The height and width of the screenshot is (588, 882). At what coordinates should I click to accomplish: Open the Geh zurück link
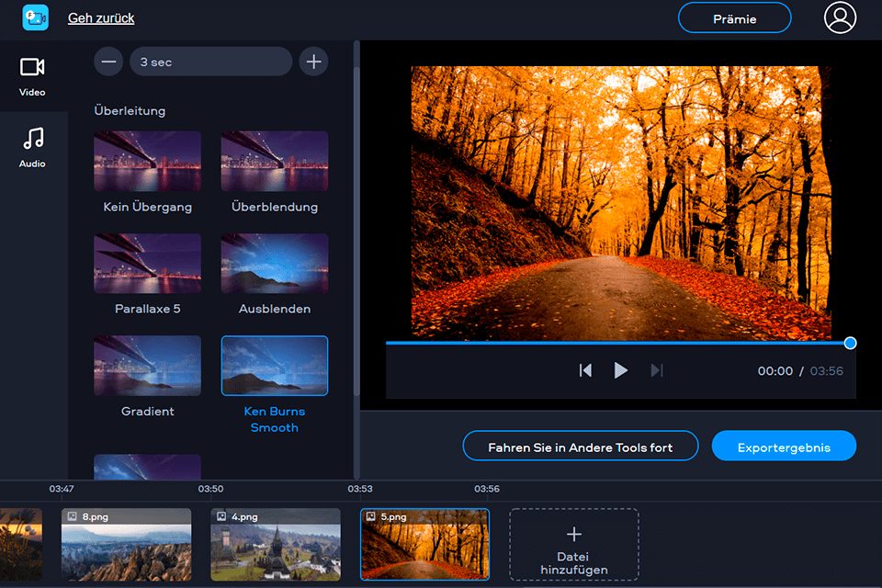coord(100,17)
